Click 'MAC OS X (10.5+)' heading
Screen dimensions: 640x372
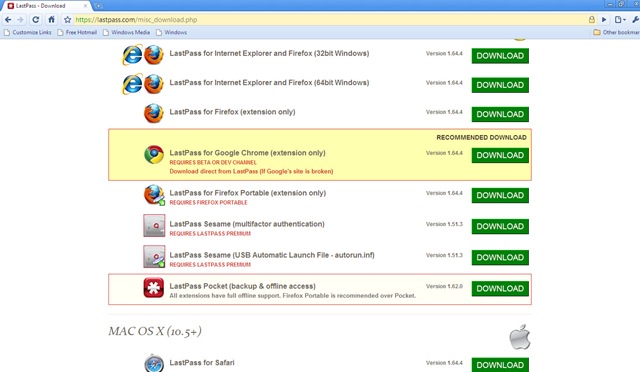click(155, 331)
